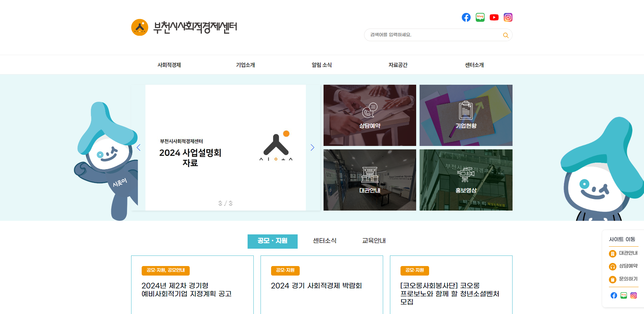Open the 센터소개 menu

pos(474,65)
